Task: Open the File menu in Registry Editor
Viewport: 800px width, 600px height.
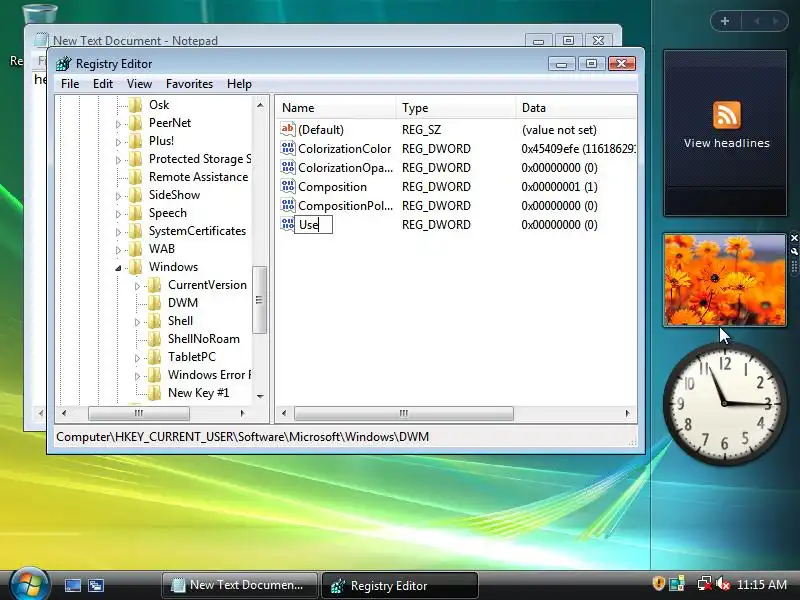Action: [x=70, y=84]
